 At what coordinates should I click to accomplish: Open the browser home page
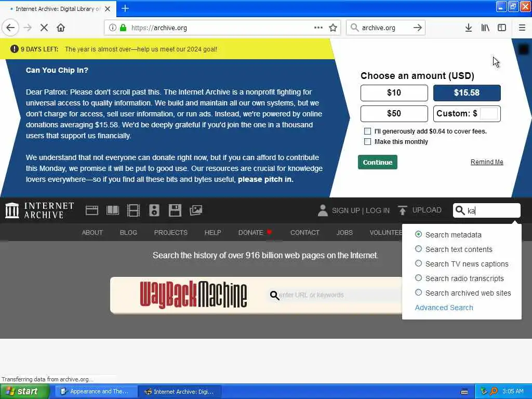pos(61,28)
